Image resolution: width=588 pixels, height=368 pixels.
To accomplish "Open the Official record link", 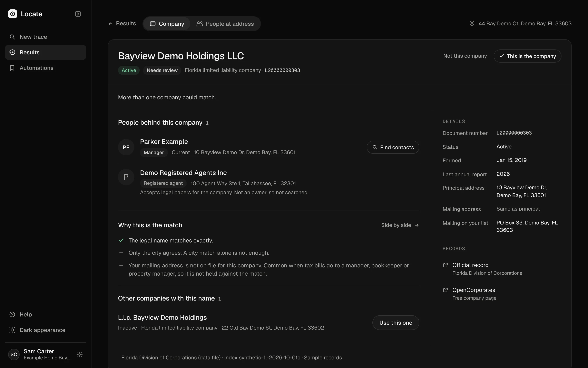I will tap(470, 265).
